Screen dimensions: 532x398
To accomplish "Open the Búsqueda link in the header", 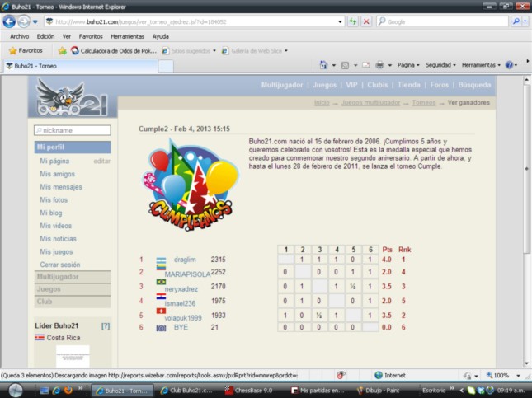I will (474, 85).
